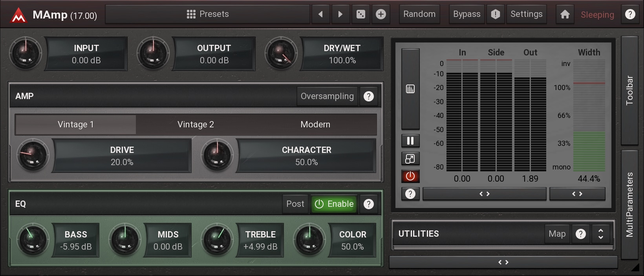Pause the meters with the pause icon
The width and height of the screenshot is (644, 276).
pos(410,141)
